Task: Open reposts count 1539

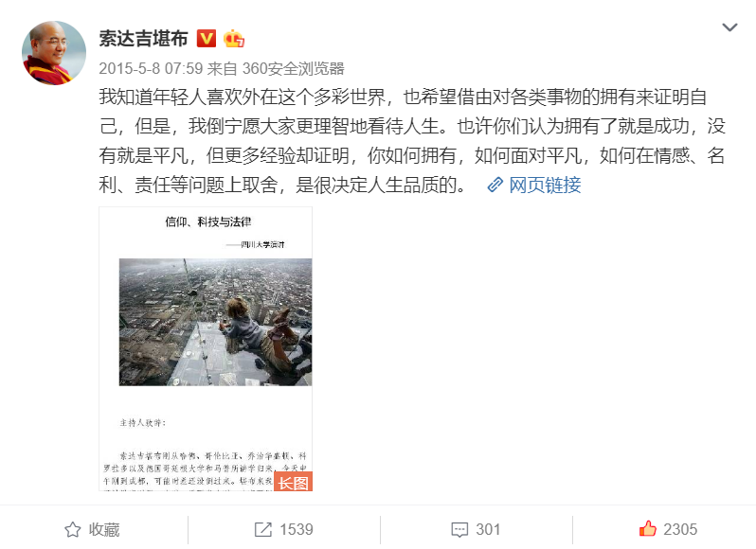Action: [297, 530]
